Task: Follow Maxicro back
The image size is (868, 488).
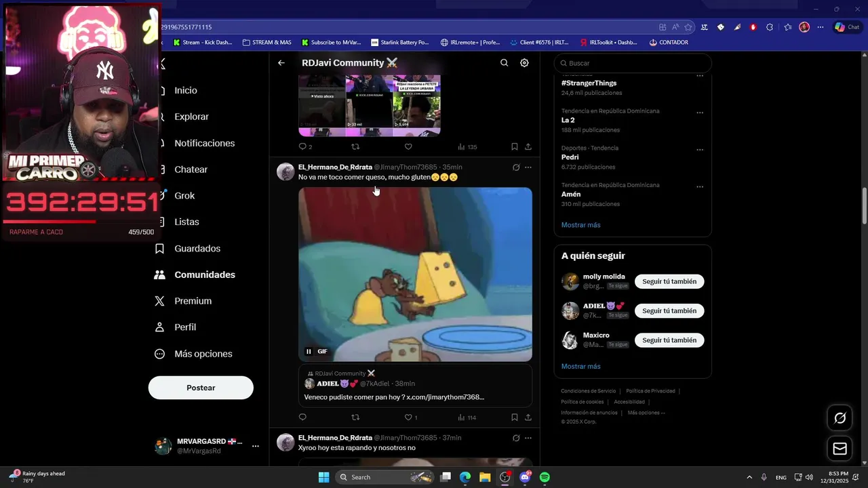Action: pyautogui.click(x=669, y=340)
